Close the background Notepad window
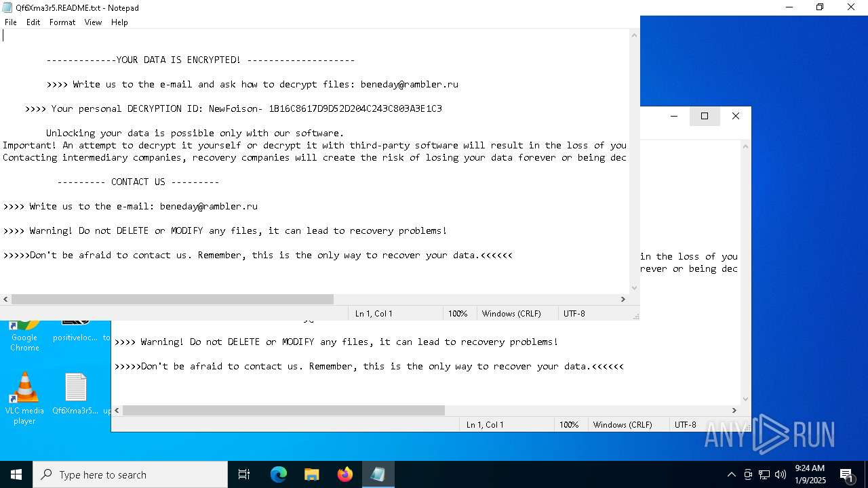The width and height of the screenshot is (868, 488). click(x=735, y=116)
